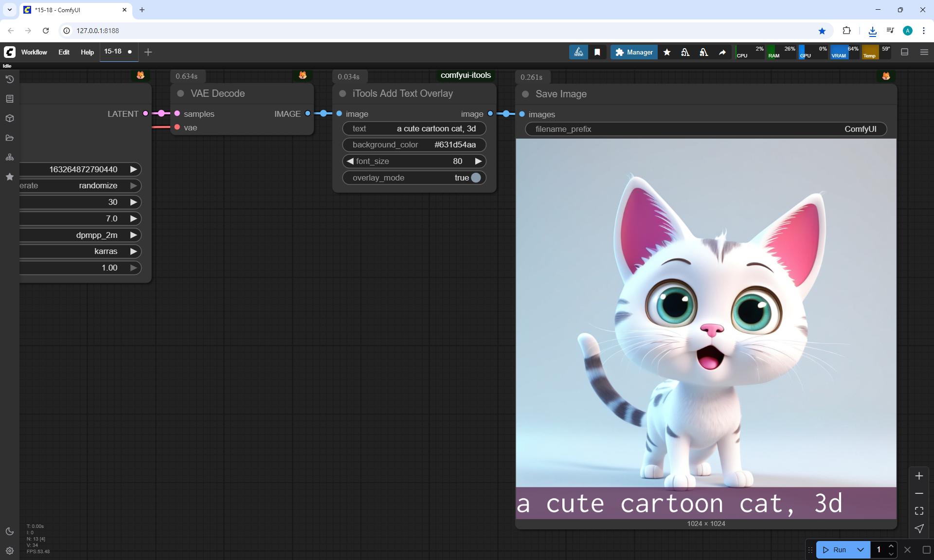The height and width of the screenshot is (560, 934).
Task: Click the Manager button
Action: pos(634,52)
